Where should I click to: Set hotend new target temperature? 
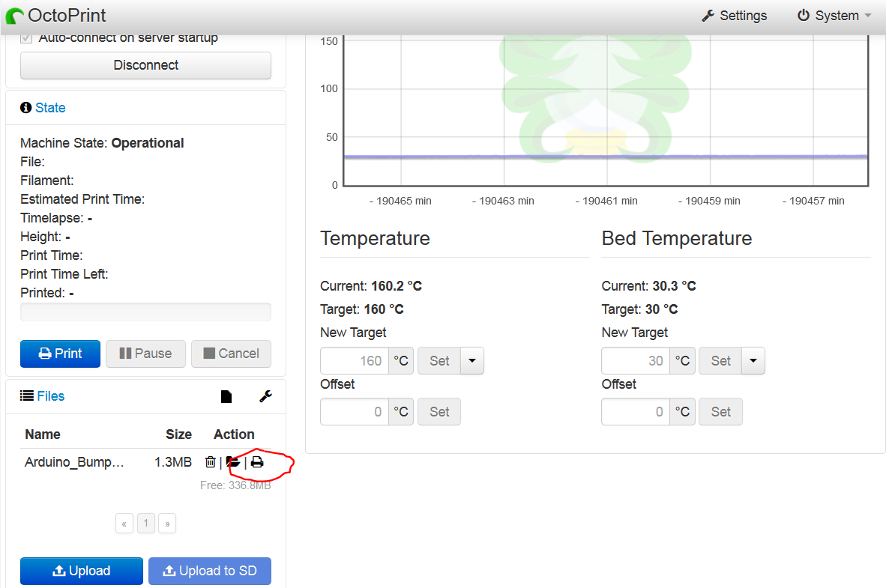tap(439, 361)
